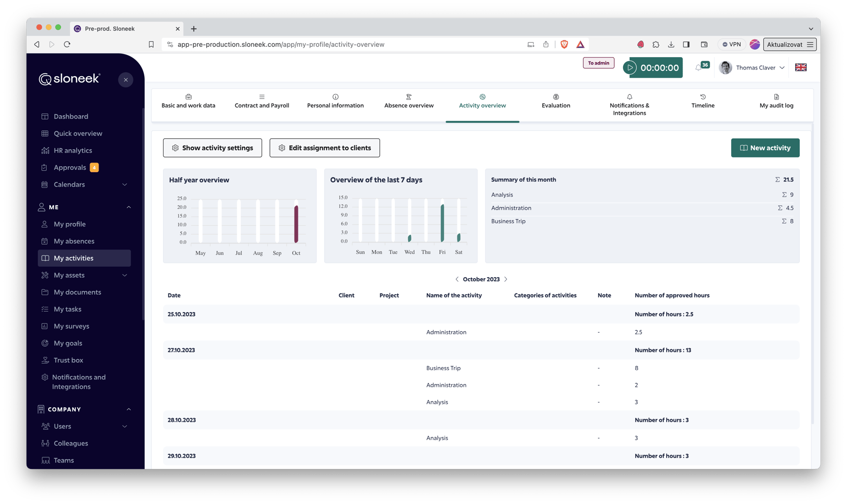Open notifications bell with 36 badge

699,67
